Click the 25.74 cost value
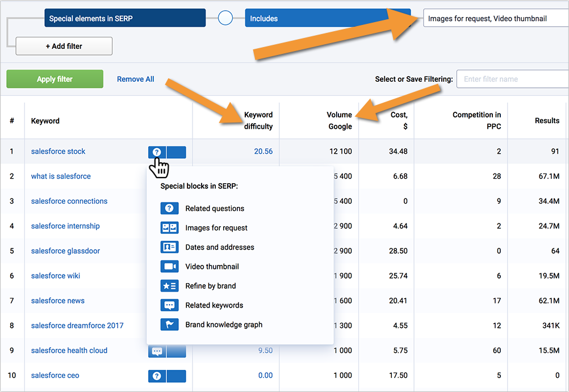The width and height of the screenshot is (569, 392). click(398, 276)
